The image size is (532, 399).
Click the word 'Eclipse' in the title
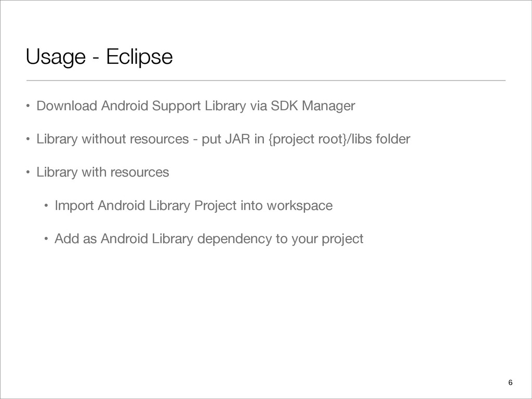point(139,57)
